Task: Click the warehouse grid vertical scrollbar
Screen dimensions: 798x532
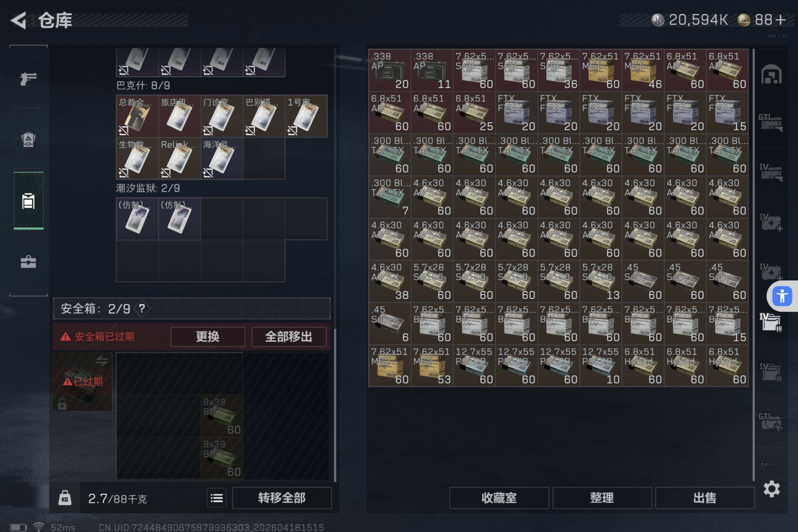Action: point(754,265)
